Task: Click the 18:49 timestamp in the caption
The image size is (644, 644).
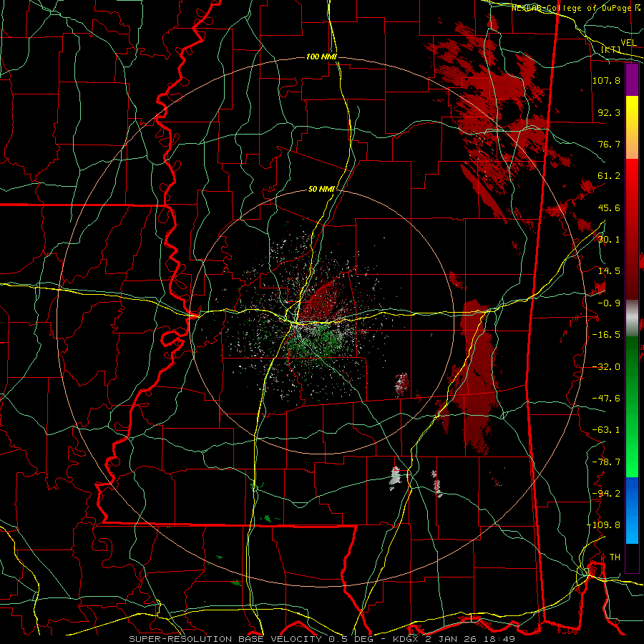Action: point(498,639)
